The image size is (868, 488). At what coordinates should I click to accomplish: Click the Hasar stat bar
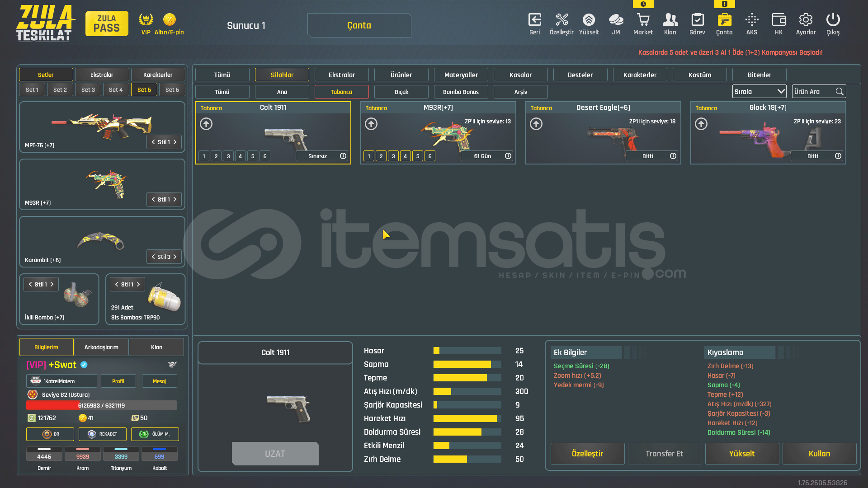click(x=467, y=351)
